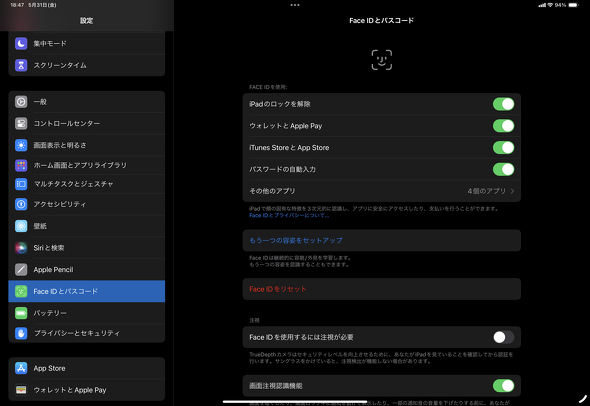
Task: Toggle iTunes Store と App Store switch
Action: pyautogui.click(x=503, y=148)
